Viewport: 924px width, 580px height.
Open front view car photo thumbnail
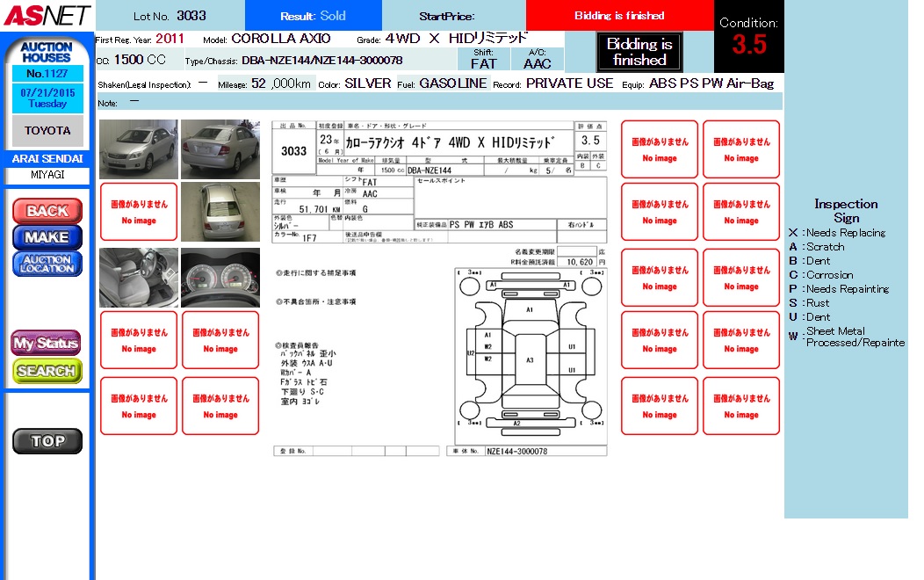138,149
